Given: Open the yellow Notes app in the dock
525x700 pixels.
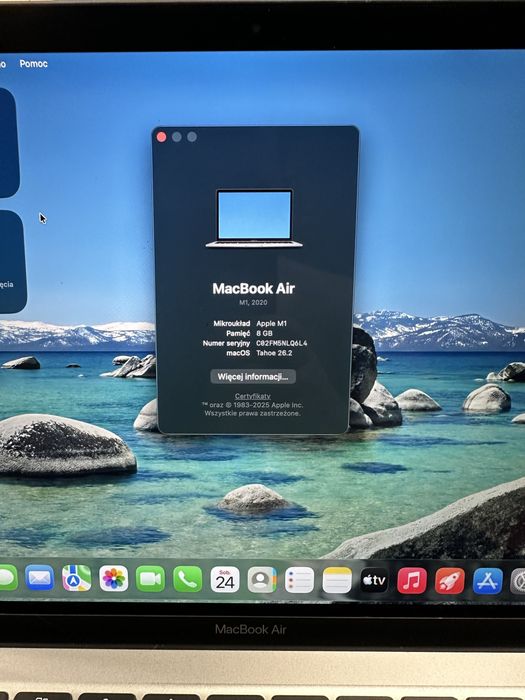Looking at the screenshot, I should click(337, 580).
